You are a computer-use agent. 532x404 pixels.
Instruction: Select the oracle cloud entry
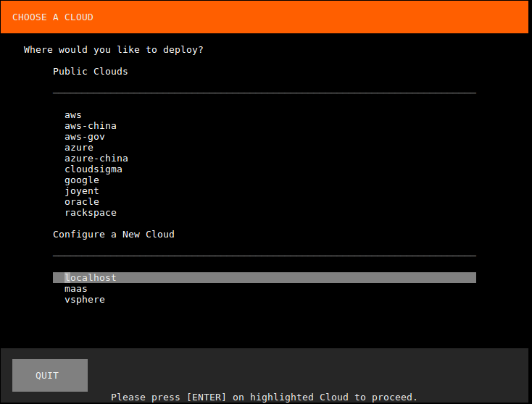point(82,202)
